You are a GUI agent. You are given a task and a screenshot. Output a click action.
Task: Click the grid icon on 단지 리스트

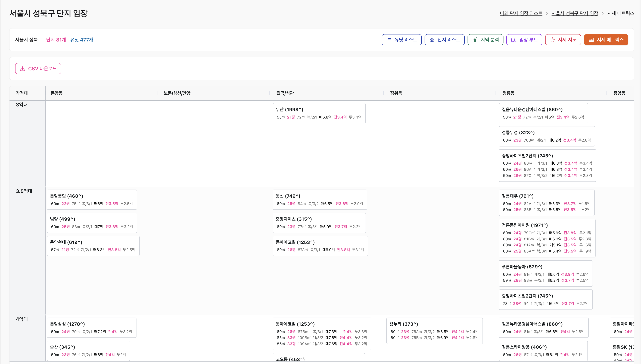tap(432, 40)
